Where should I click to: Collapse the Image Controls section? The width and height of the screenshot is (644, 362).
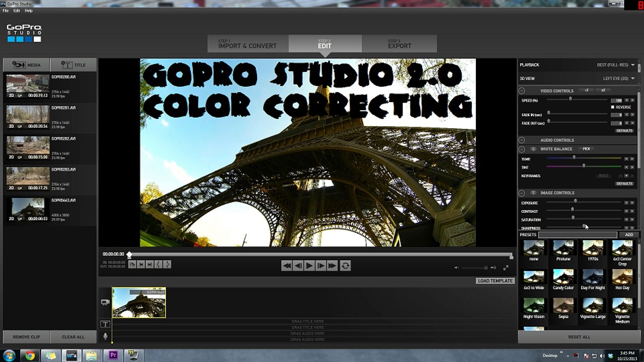pos(522,193)
